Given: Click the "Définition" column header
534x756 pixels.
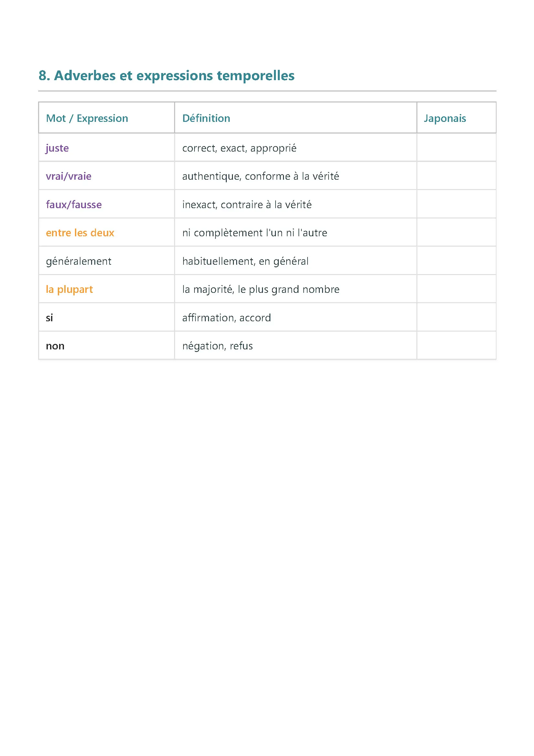Looking at the screenshot, I should [206, 118].
